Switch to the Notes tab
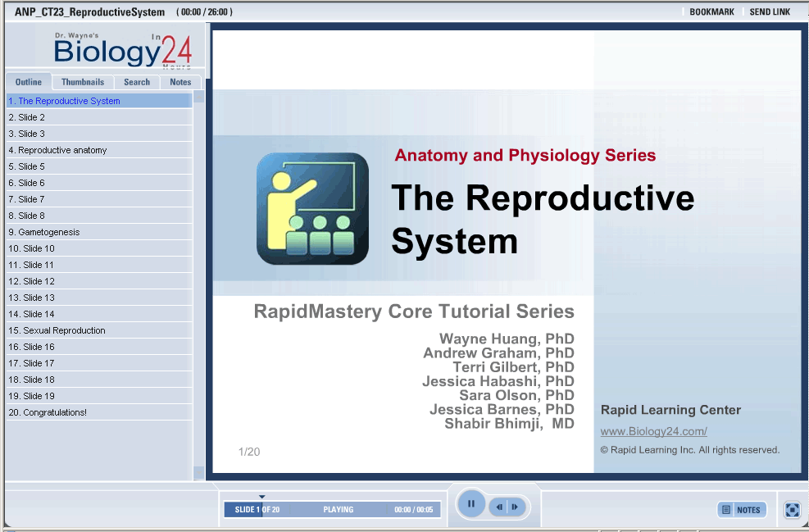The image size is (809, 532). coord(180,82)
